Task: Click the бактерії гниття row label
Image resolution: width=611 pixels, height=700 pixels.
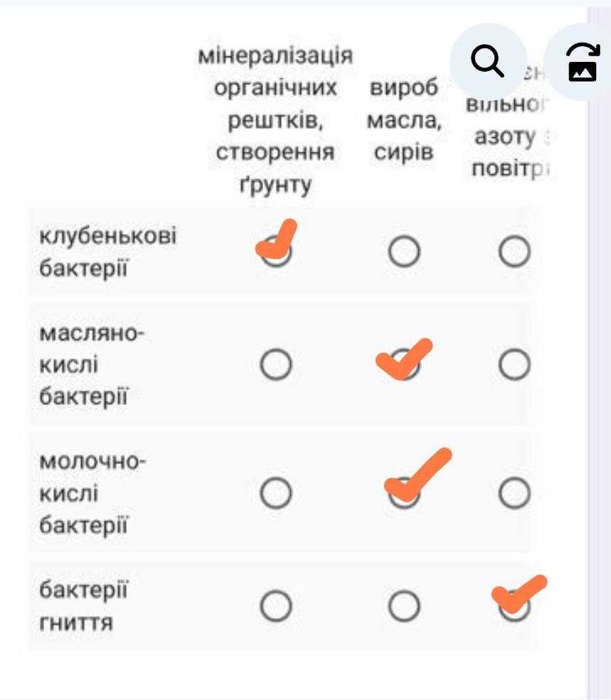Action: (x=83, y=606)
